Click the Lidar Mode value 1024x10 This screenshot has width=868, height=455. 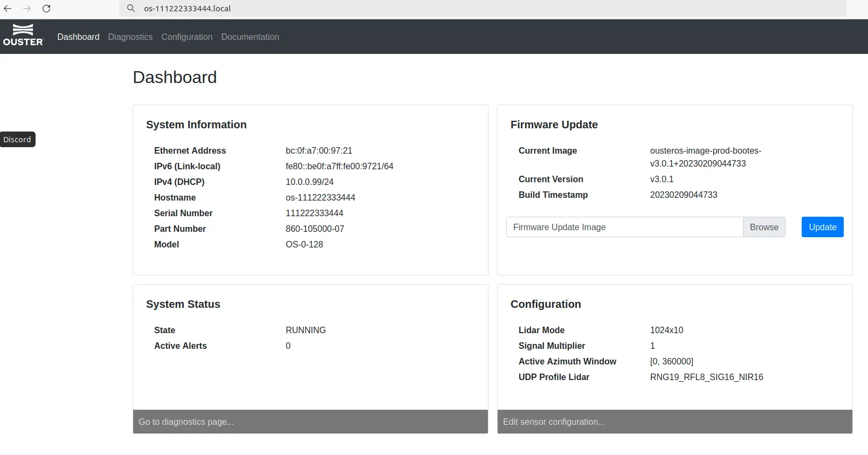point(666,330)
